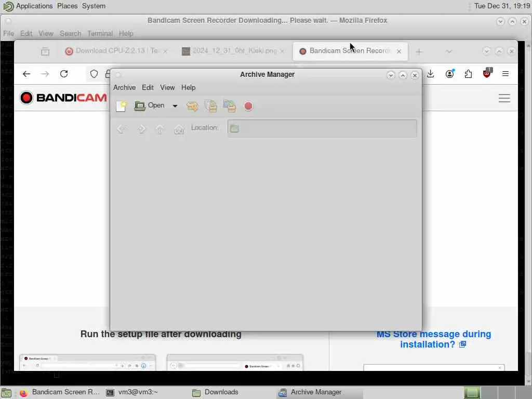532x399 pixels.
Task: Click the clock in the top panel
Action: [502, 6]
